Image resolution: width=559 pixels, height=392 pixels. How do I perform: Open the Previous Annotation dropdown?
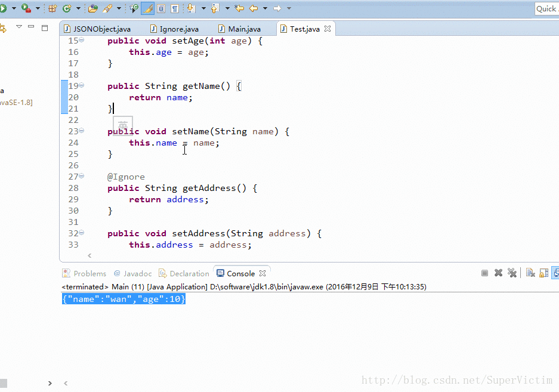coord(227,8)
